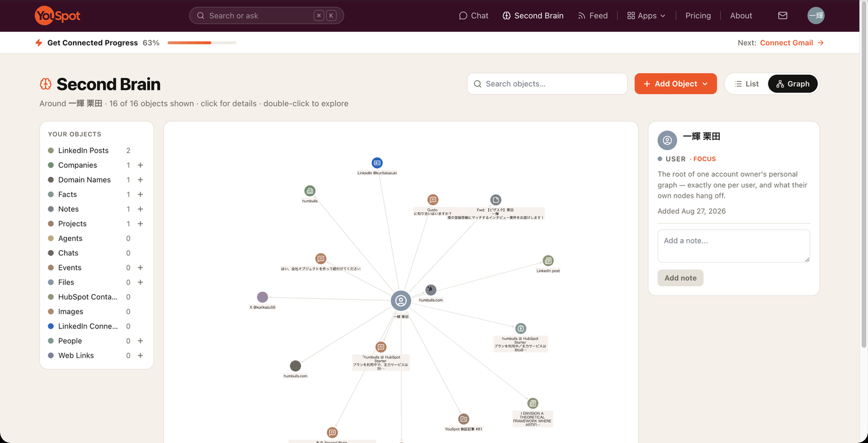
Task: Select the 「humbulls は HubSpot Starter chat node
Action: pyautogui.click(x=381, y=347)
